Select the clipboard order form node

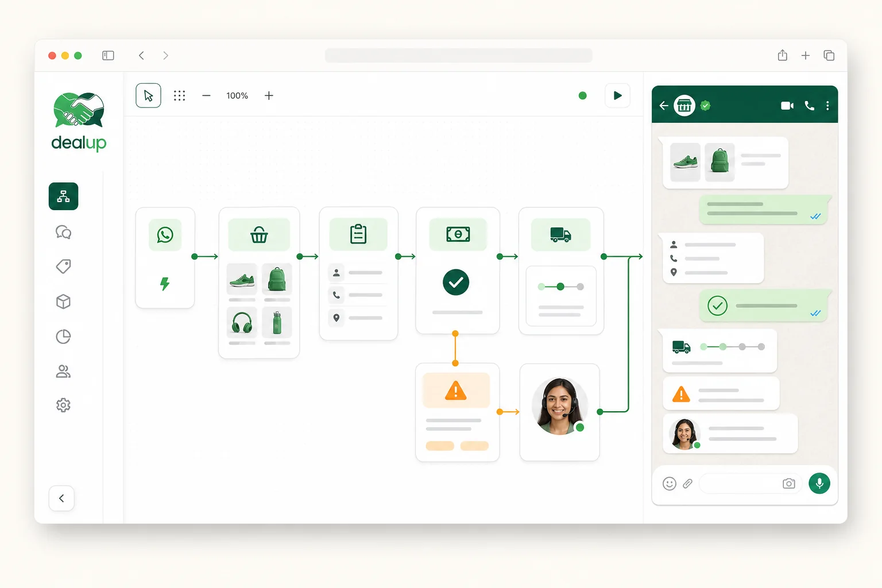[x=358, y=234]
